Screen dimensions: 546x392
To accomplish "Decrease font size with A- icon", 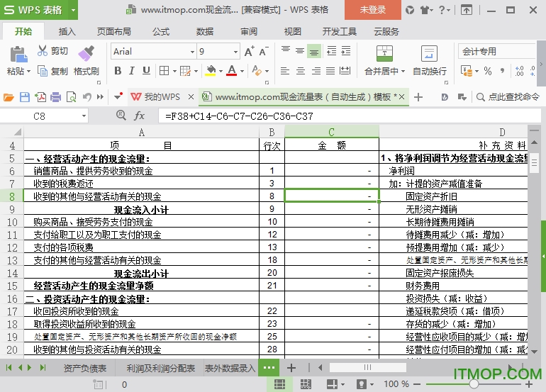I will (264, 51).
